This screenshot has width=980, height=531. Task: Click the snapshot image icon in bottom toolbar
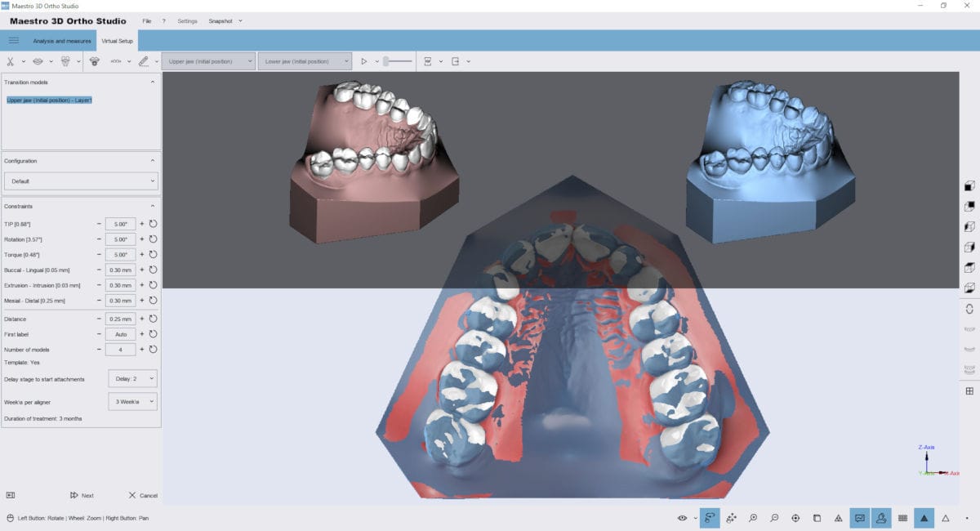[x=860, y=517]
